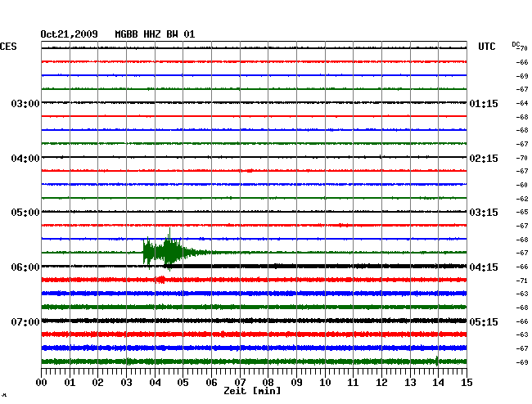This screenshot has width=532, height=404.
Task: Click the 01:15 UTC time label
Action: pos(484,103)
